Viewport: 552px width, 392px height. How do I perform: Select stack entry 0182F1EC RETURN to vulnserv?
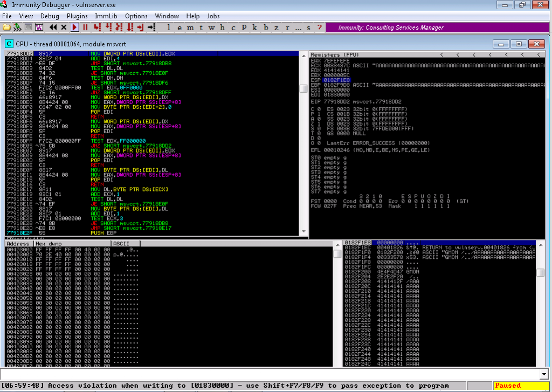pyautogui.click(x=440, y=247)
